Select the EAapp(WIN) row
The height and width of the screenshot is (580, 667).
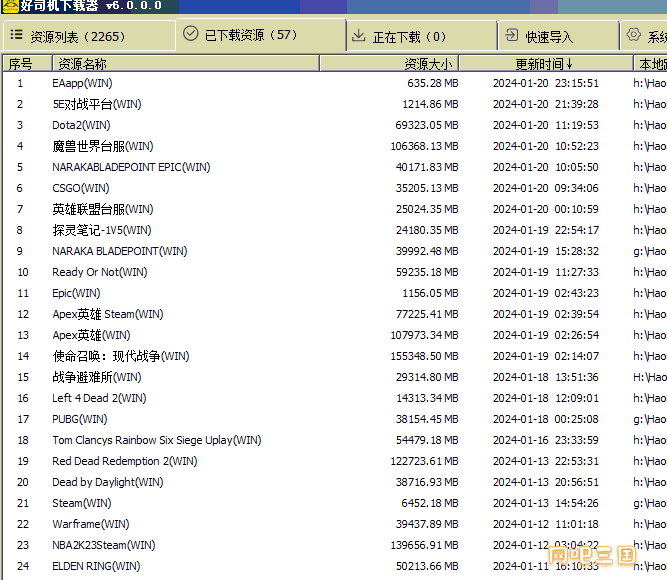coord(334,83)
